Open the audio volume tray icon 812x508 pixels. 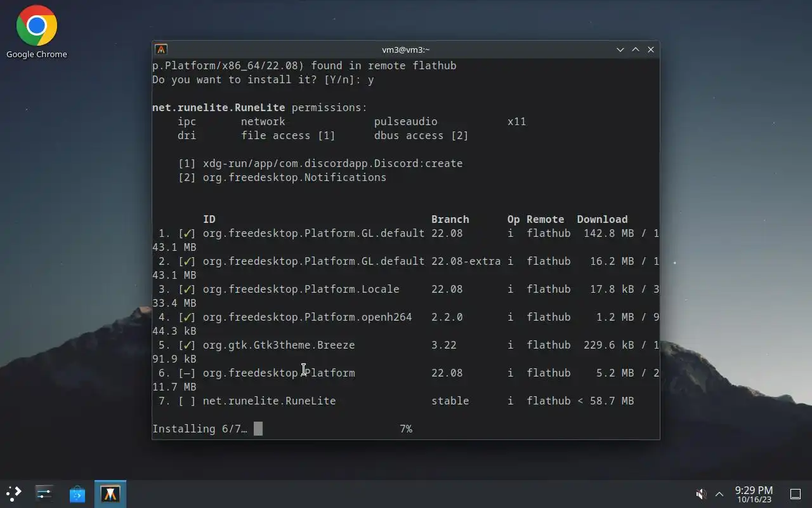[701, 494]
